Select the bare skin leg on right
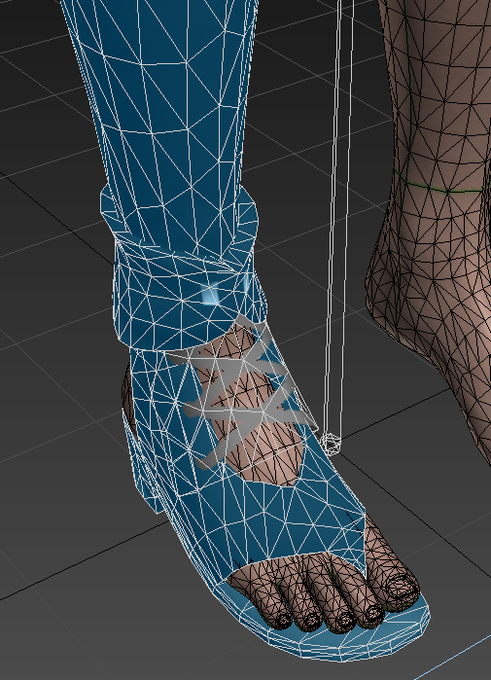 [x=438, y=217]
